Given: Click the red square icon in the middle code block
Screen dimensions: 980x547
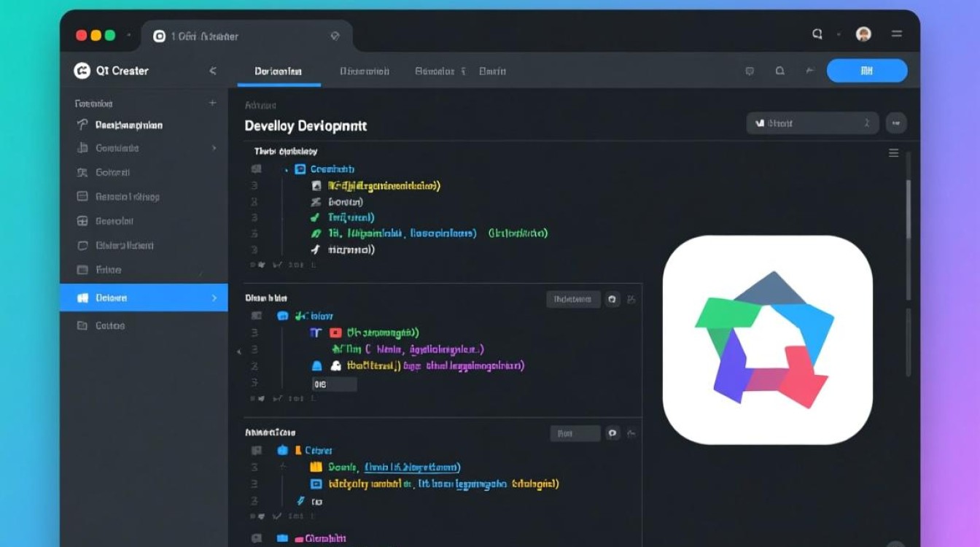Looking at the screenshot, I should click(335, 333).
